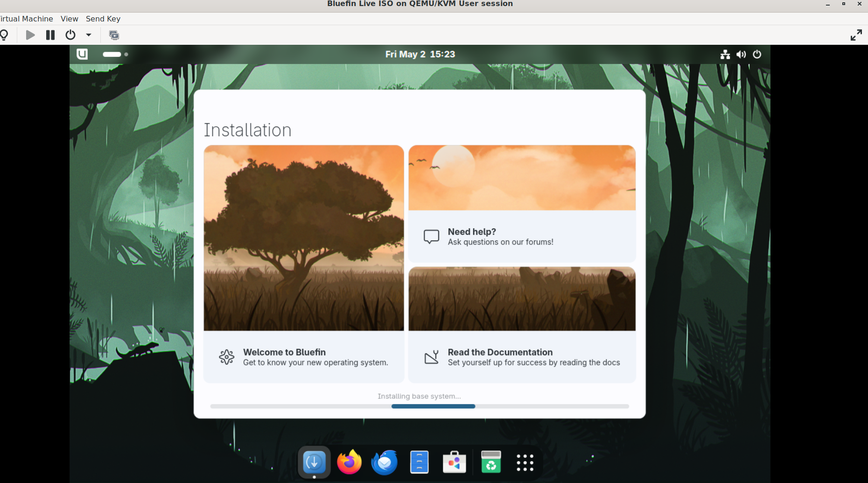Open the Virtual Machine menu

(27, 19)
